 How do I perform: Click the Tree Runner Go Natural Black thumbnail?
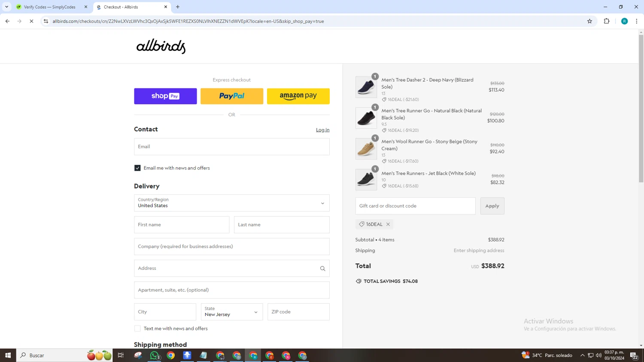pos(366,118)
